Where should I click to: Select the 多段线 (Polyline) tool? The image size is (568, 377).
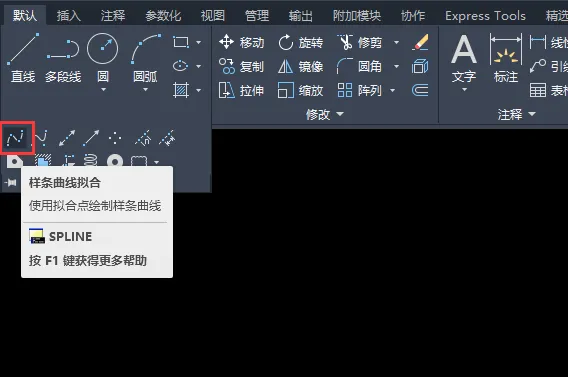(x=63, y=57)
